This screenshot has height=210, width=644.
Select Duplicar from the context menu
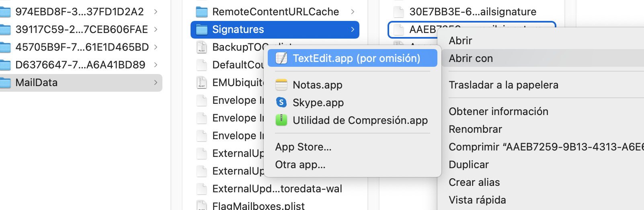coord(469,165)
